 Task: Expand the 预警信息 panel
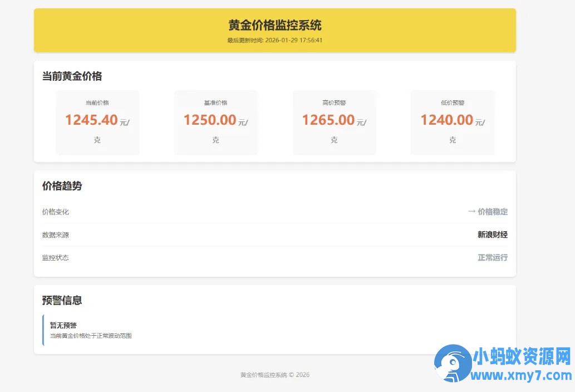click(x=62, y=300)
